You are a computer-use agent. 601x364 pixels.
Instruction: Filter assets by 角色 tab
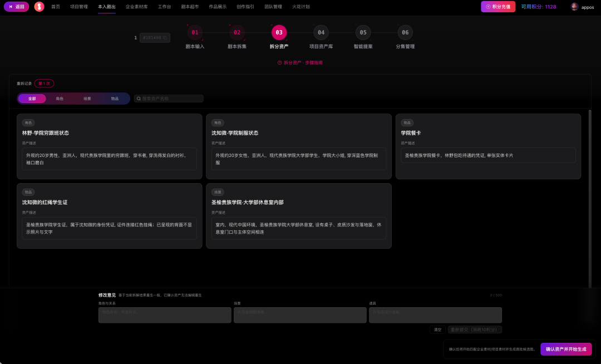click(x=60, y=99)
